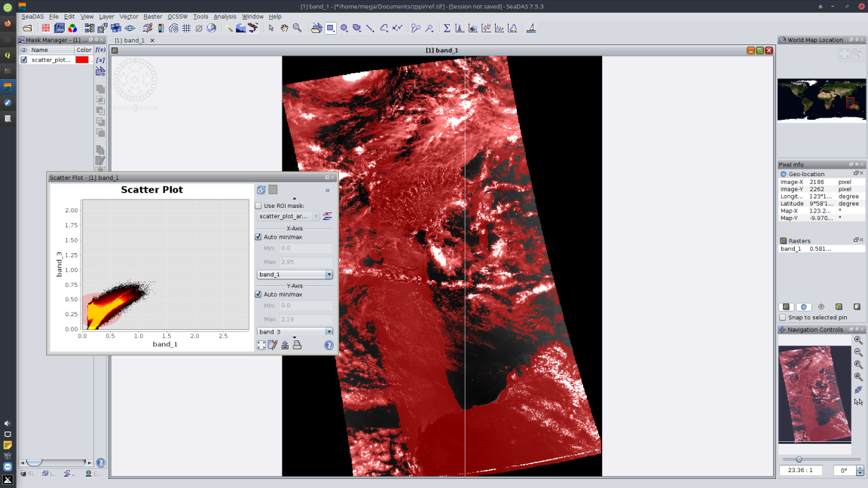Open the X-Axis band_1 dropdown

coord(329,274)
